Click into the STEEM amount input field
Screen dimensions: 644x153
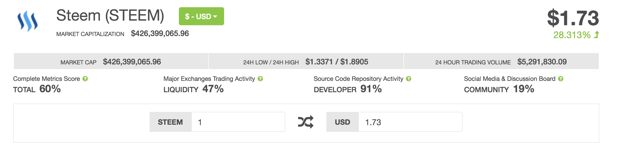(238, 122)
